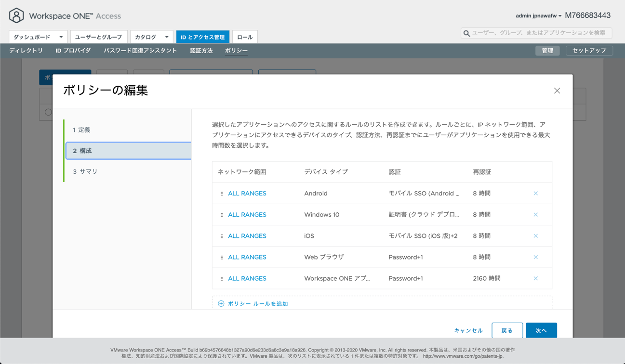Screen dimensions: 625x364
Task: Open ALL RANGES link in Android row
Action: [247, 194]
